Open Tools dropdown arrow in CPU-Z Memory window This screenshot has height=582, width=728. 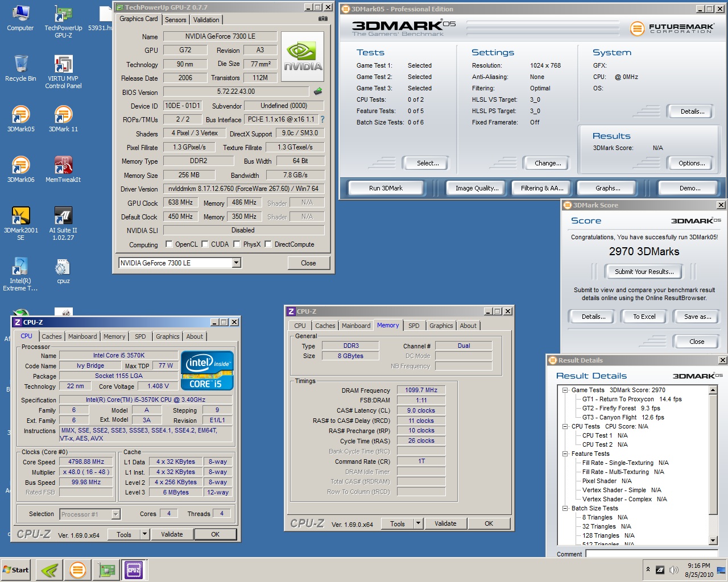[418, 523]
